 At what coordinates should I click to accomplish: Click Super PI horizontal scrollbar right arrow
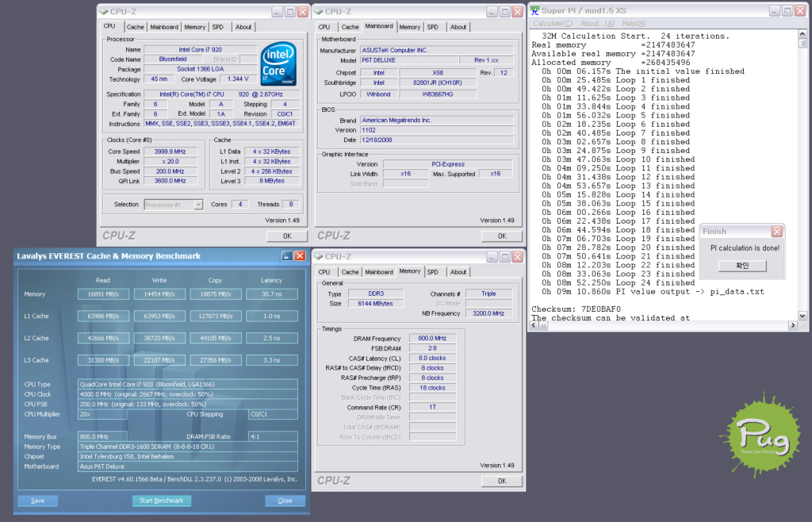[793, 326]
